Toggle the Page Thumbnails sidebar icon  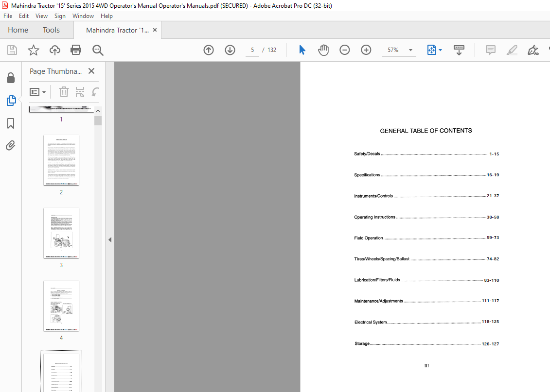pos(11,101)
